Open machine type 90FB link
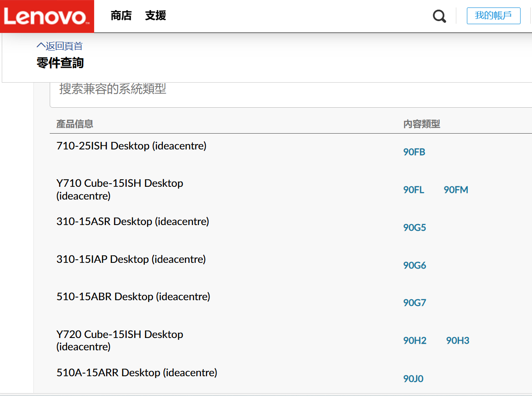The image size is (532, 396). point(414,152)
